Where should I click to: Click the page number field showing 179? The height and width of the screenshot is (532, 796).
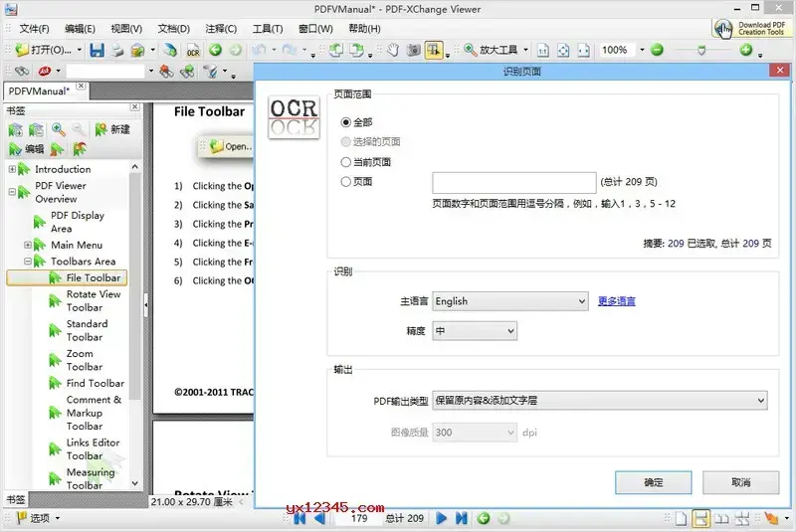click(359, 518)
